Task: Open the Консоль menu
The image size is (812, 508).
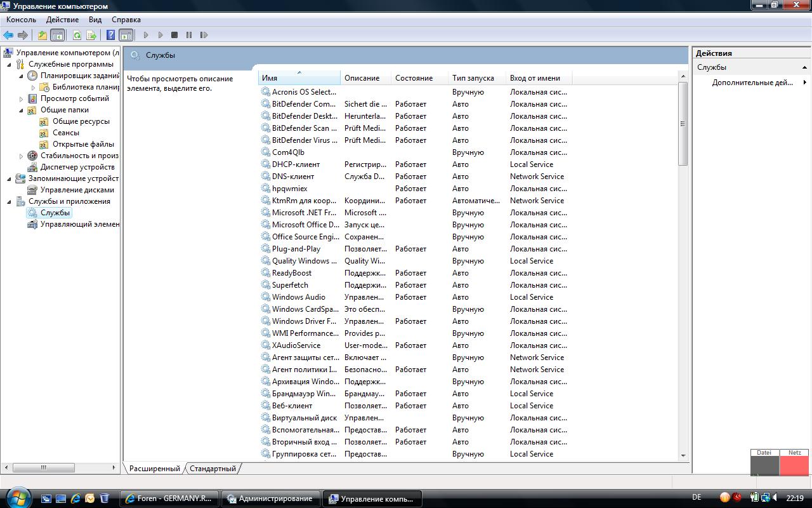Action: (22, 20)
